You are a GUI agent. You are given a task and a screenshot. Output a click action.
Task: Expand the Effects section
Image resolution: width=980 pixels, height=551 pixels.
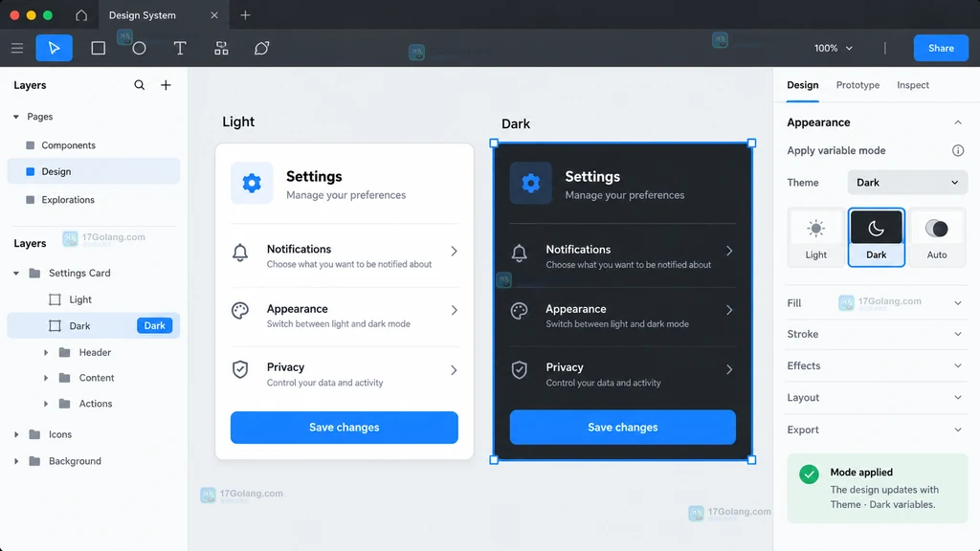click(x=957, y=366)
